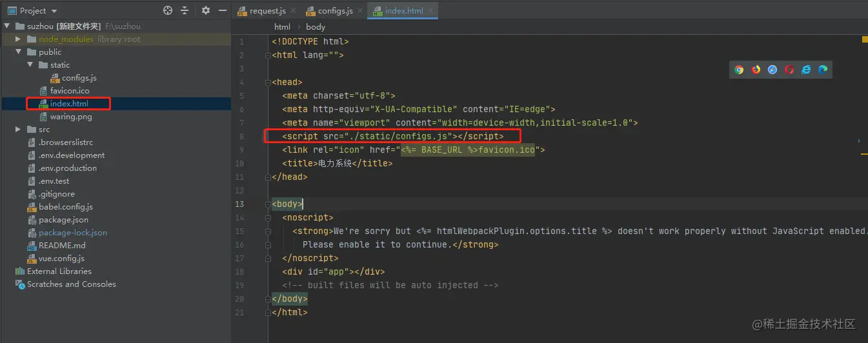Click the BASE_URL favicon.ico link line
The width and height of the screenshot is (868, 343).
tap(414, 150)
